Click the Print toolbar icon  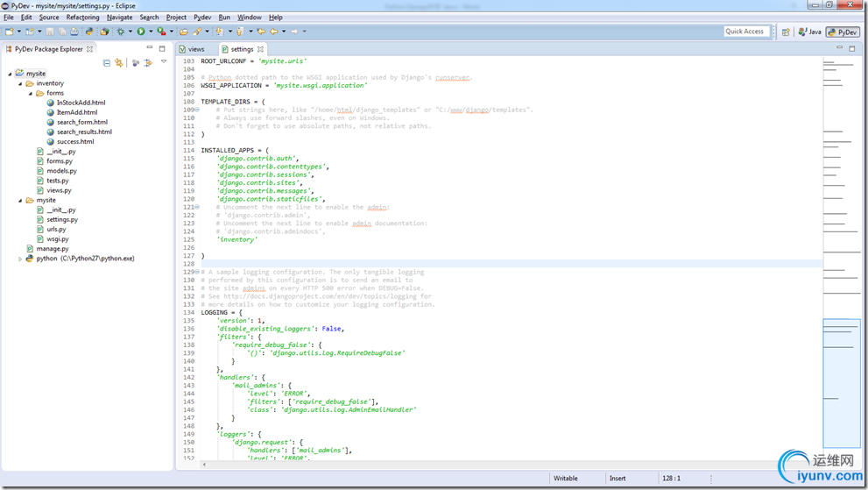74,32
